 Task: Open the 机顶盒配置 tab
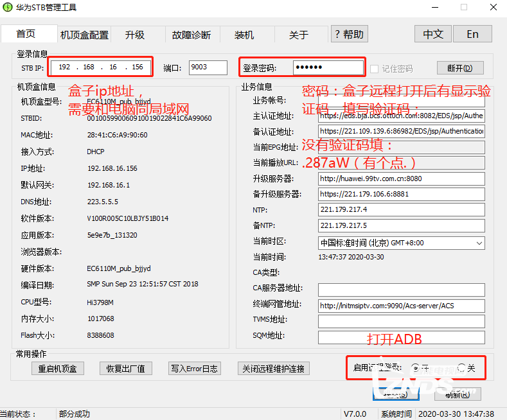point(84,35)
